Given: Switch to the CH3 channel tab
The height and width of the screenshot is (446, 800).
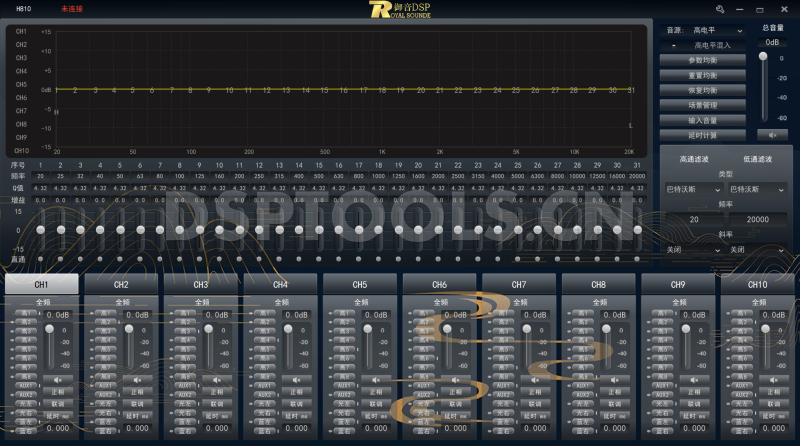Looking at the screenshot, I should tap(201, 284).
